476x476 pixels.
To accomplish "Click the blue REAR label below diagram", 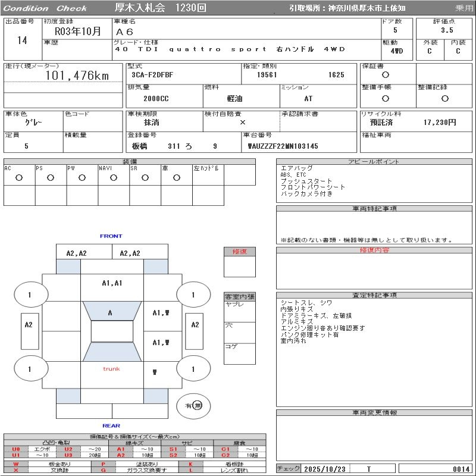I will click(111, 425).
